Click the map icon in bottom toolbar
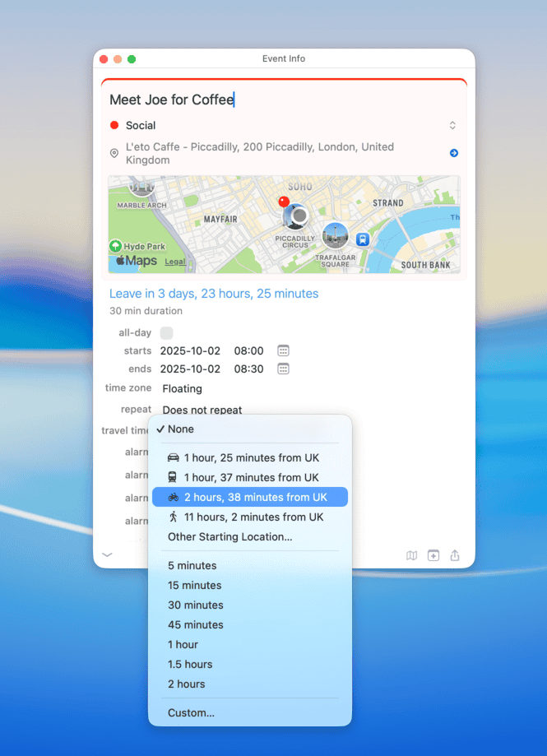The image size is (547, 756). click(411, 555)
